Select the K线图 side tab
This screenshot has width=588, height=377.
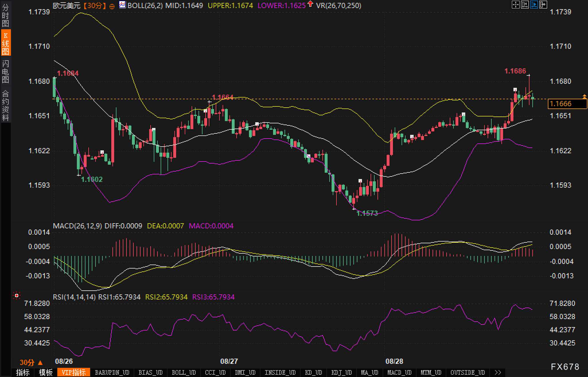click(x=5, y=43)
